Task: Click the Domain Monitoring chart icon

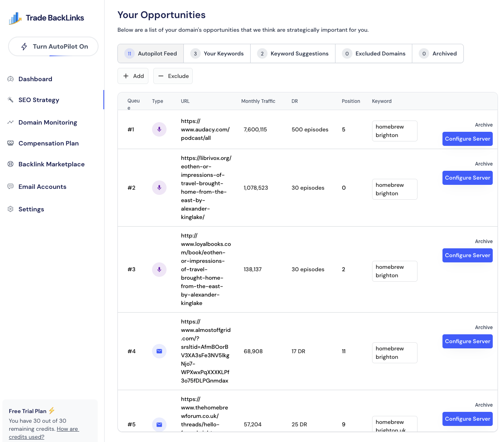Action: pos(10,122)
